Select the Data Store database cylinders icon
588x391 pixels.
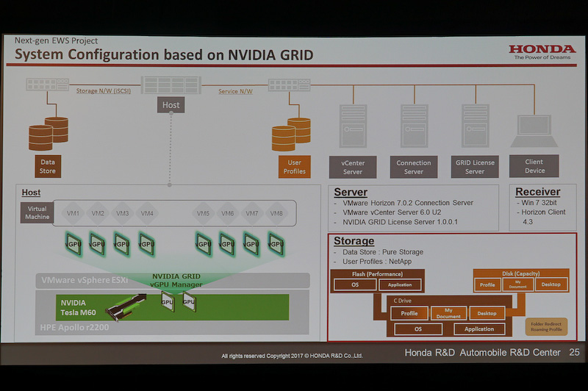point(49,134)
